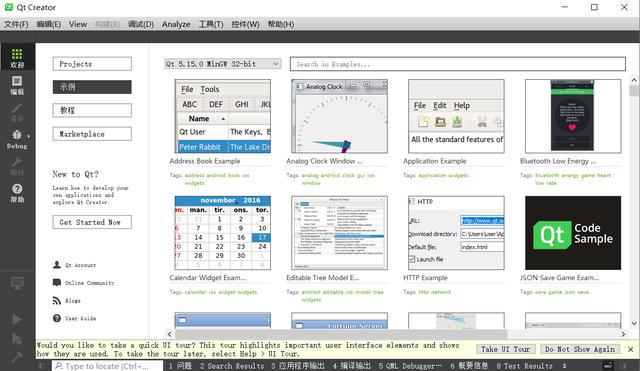Switch to Edit mode in sidebar
Viewport: 640px width, 371px height.
17,85
